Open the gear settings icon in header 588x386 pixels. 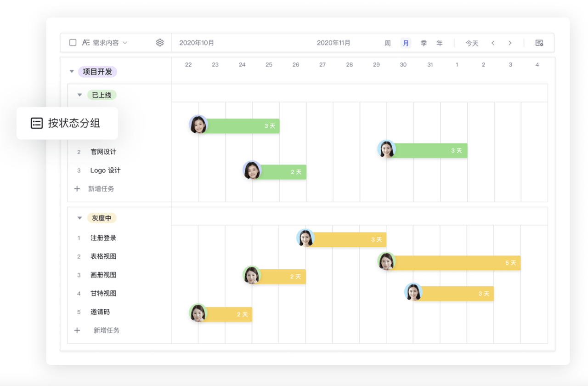pyautogui.click(x=160, y=43)
